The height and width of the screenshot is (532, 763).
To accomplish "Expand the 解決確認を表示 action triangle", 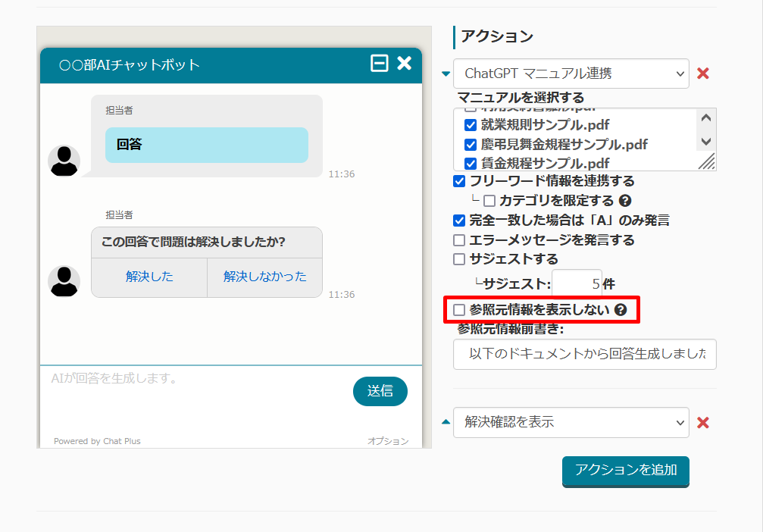I will [x=446, y=422].
